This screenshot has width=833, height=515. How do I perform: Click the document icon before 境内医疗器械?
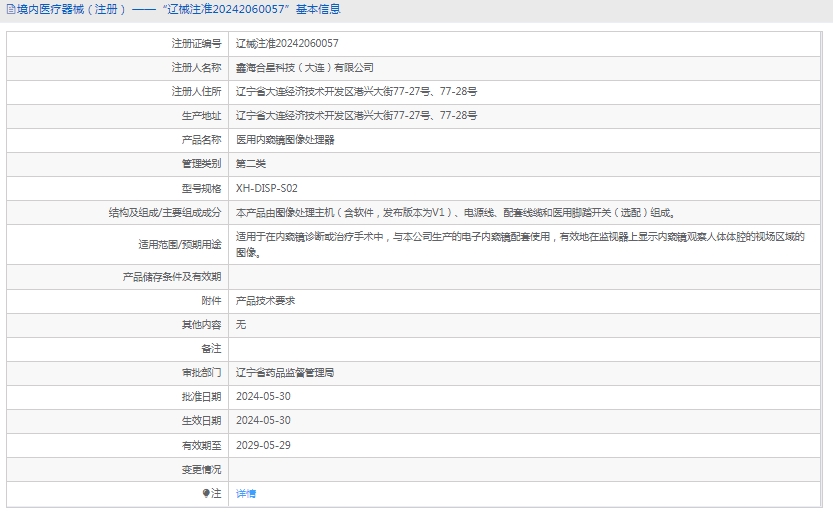(x=10, y=10)
